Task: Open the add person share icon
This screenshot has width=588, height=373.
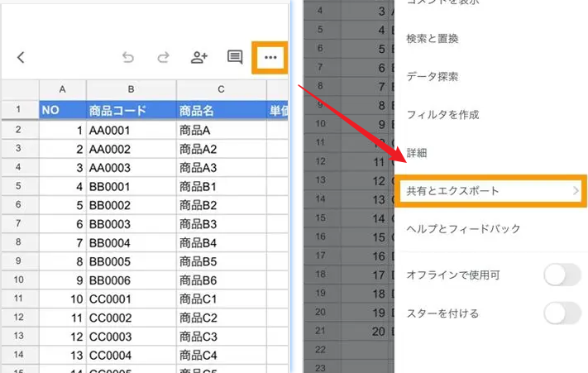Action: 198,57
